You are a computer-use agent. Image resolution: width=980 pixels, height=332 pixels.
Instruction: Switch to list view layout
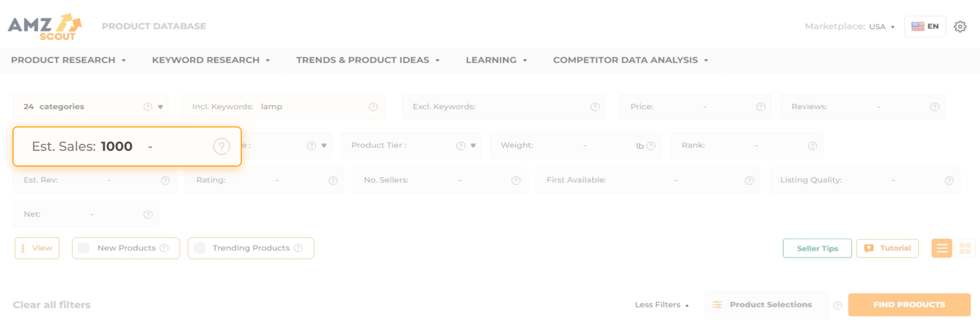pos(942,248)
